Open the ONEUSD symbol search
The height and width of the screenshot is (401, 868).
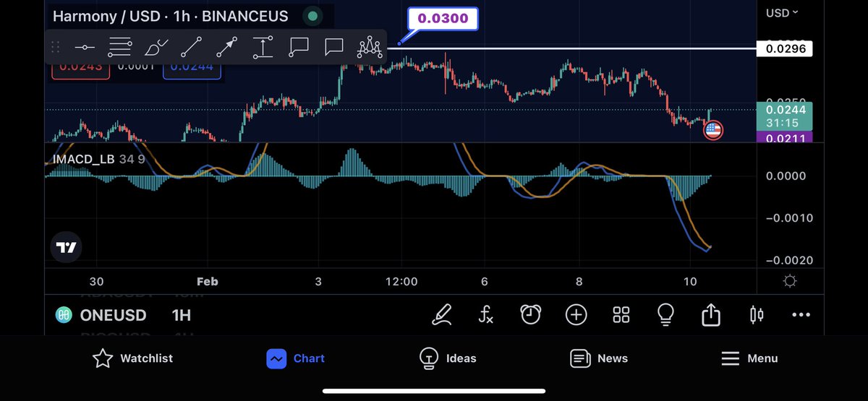pos(101,315)
